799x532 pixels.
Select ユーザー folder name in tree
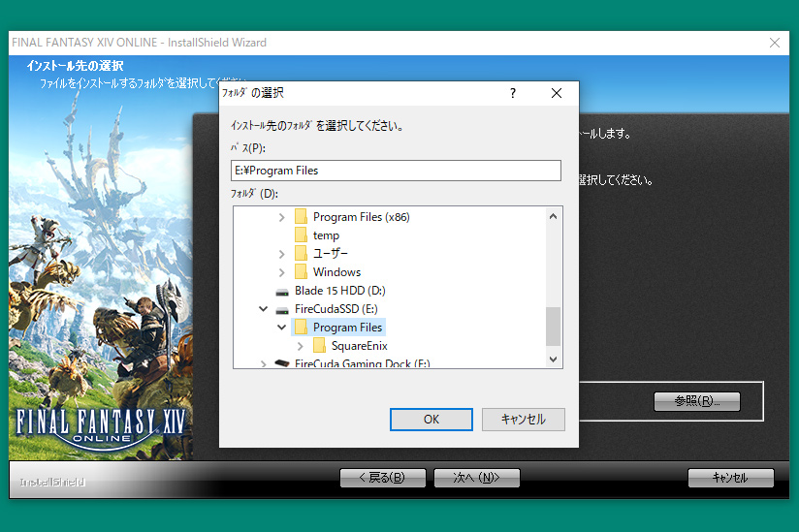click(331, 254)
